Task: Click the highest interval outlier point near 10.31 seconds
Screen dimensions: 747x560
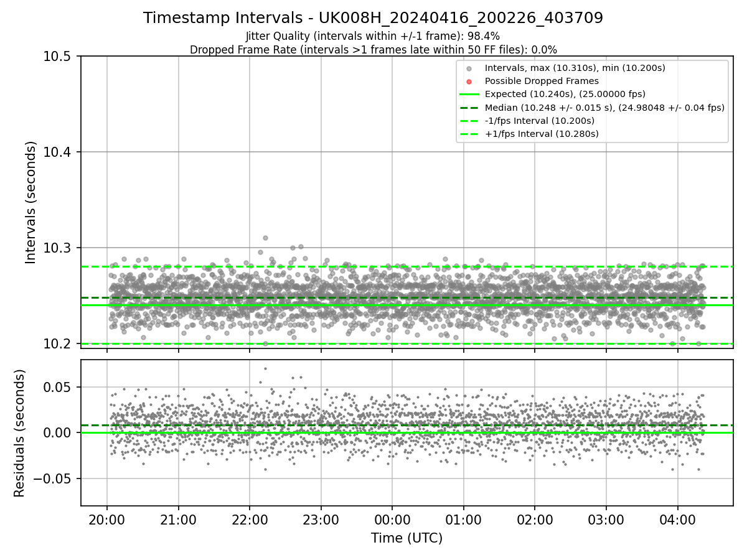Action: coord(265,238)
